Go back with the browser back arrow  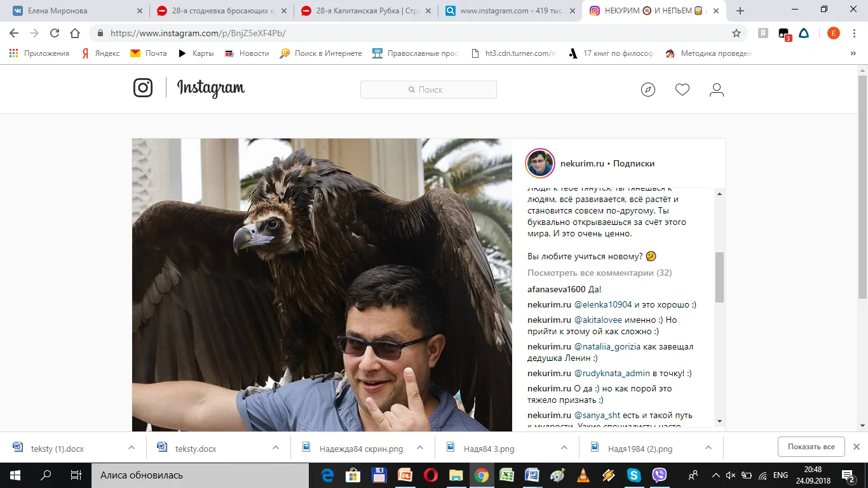point(14,34)
